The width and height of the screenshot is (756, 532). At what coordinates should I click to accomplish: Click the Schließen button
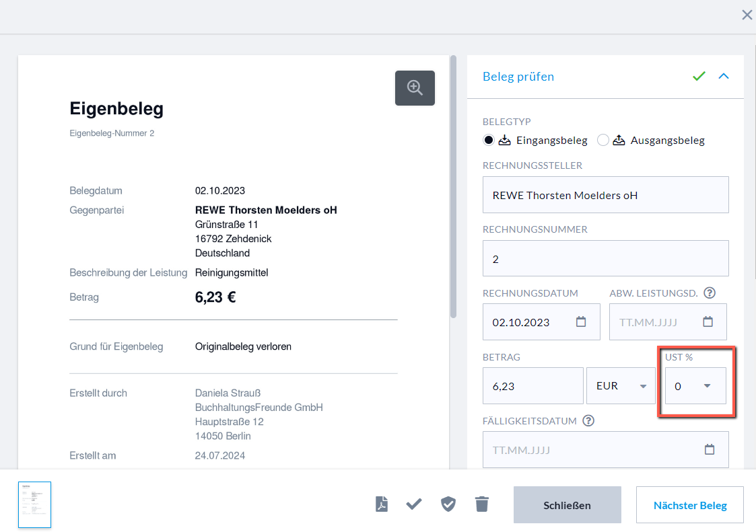567,505
